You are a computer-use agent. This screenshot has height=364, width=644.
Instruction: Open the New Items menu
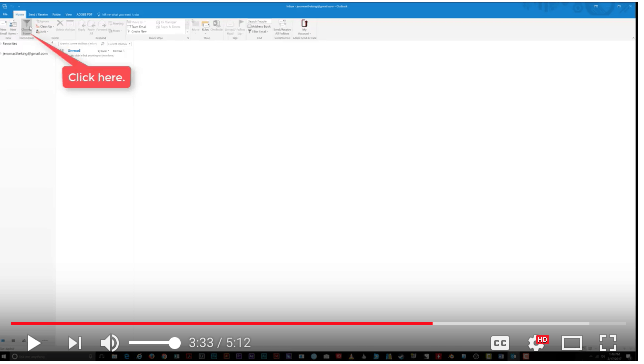point(13,28)
